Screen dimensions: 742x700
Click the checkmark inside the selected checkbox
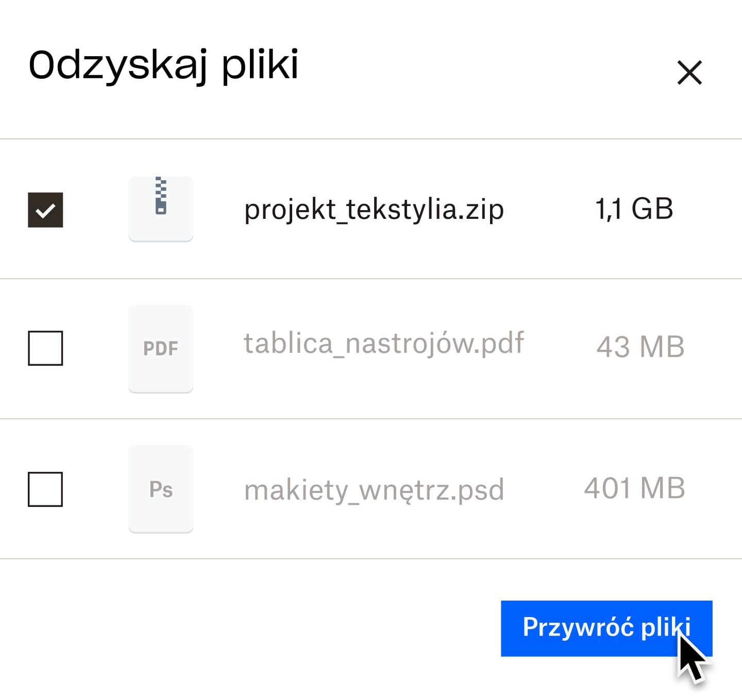point(46,209)
